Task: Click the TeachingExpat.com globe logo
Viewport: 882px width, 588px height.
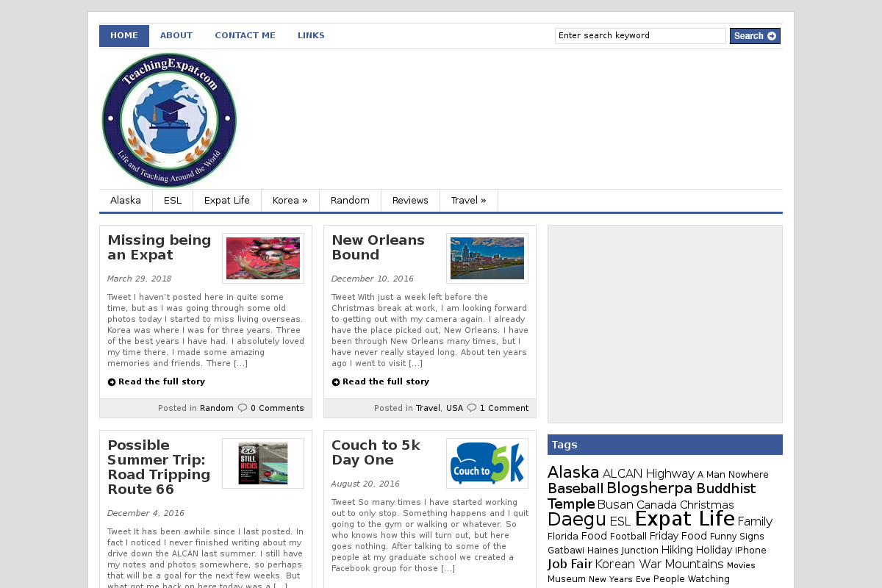Action: [169, 120]
